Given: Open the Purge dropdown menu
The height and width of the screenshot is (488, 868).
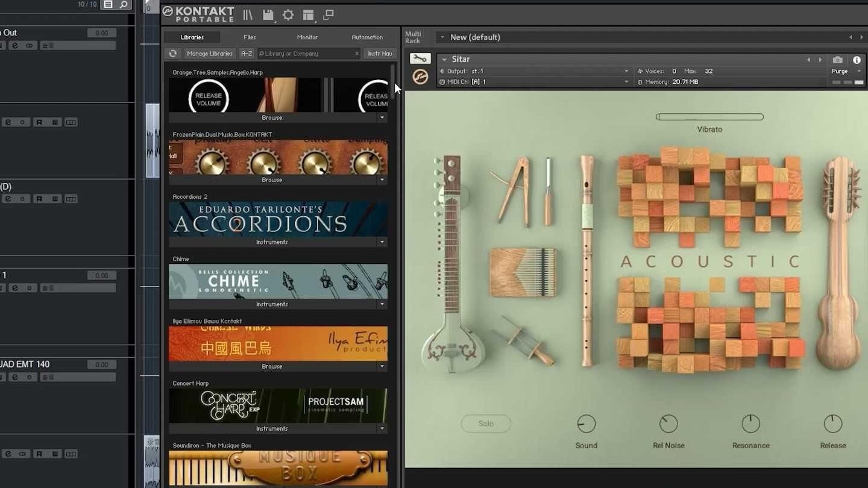Looking at the screenshot, I should click(x=846, y=71).
